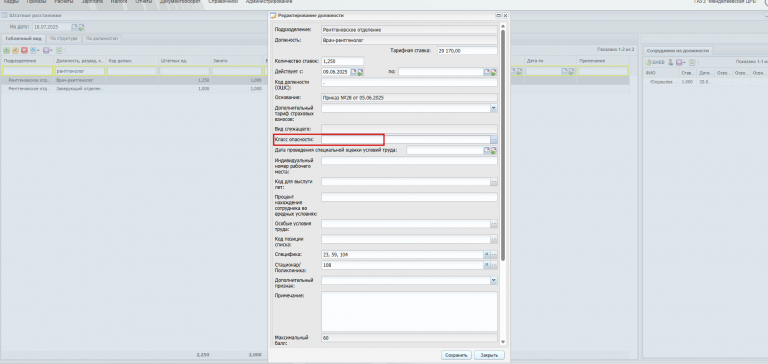Image resolution: width=768 pixels, height=364 pixels.
Task: Click the red delete icon in the staffing toolbar
Action: click(24, 50)
